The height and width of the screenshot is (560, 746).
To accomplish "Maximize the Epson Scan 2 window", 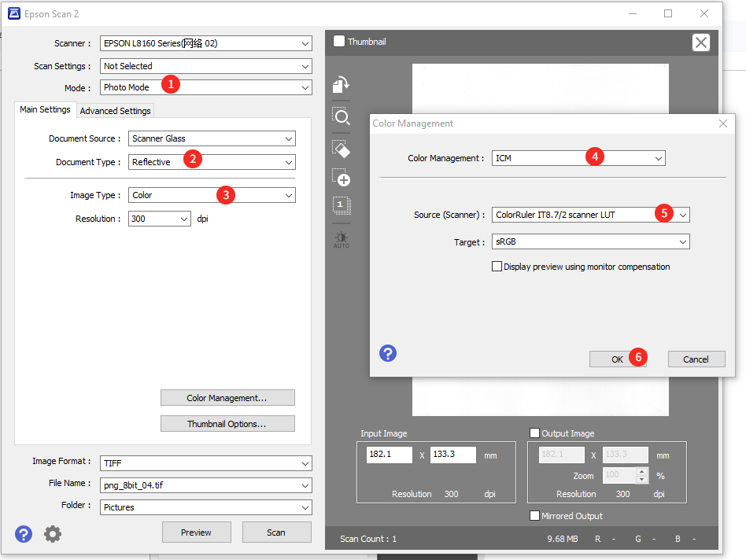I will click(668, 14).
